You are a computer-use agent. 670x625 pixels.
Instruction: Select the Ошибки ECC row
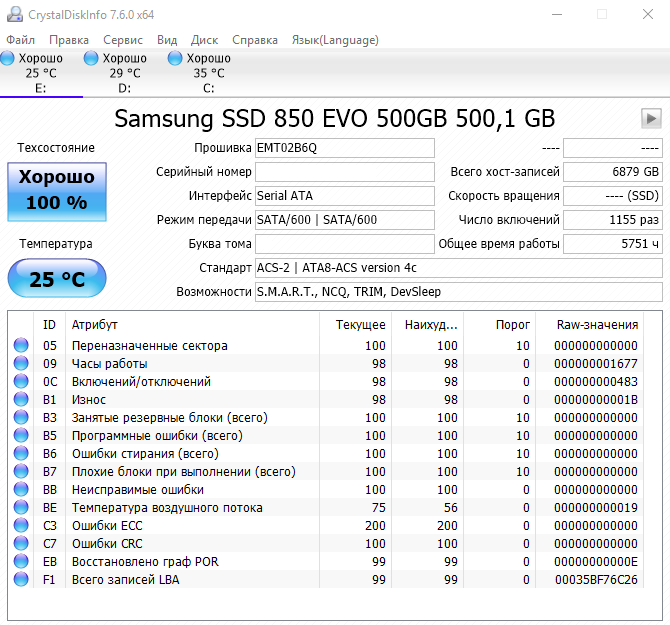[326, 525]
